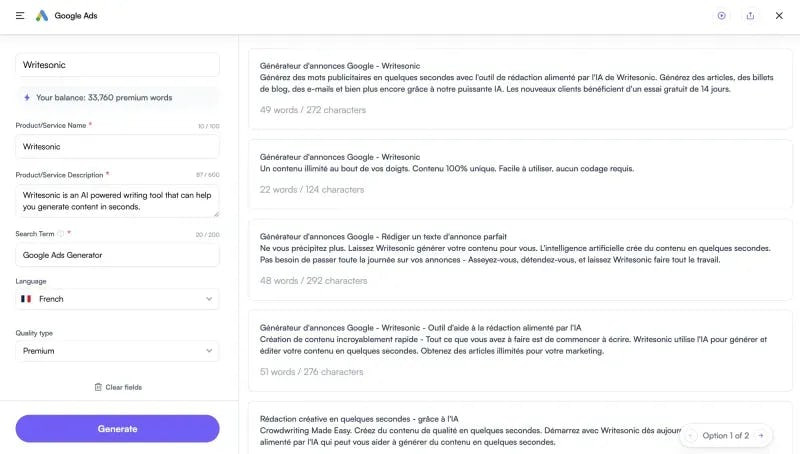Click the premium words sparkle icon
800x454 pixels.
(x=27, y=98)
